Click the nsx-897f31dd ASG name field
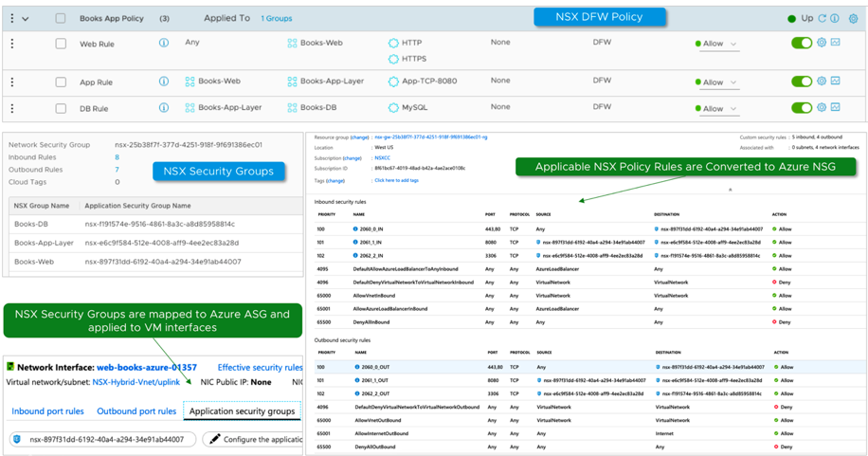868x456 pixels. 102,439
